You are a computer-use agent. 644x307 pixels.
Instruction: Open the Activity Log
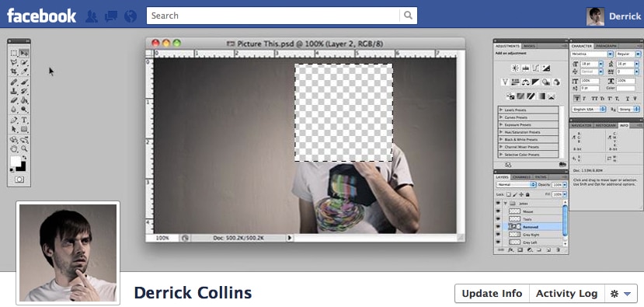[x=567, y=294]
